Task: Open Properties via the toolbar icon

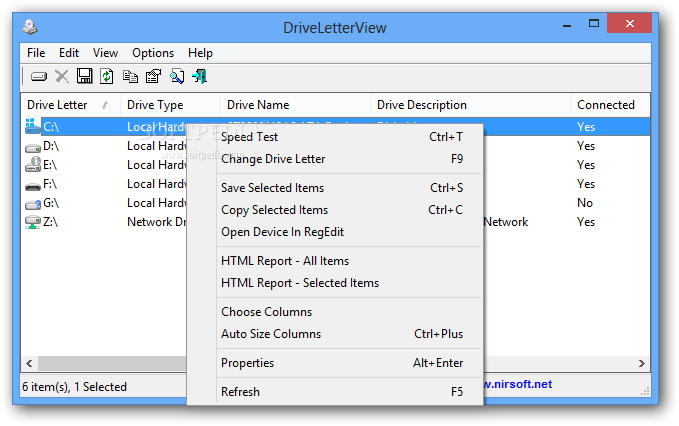Action: click(153, 76)
